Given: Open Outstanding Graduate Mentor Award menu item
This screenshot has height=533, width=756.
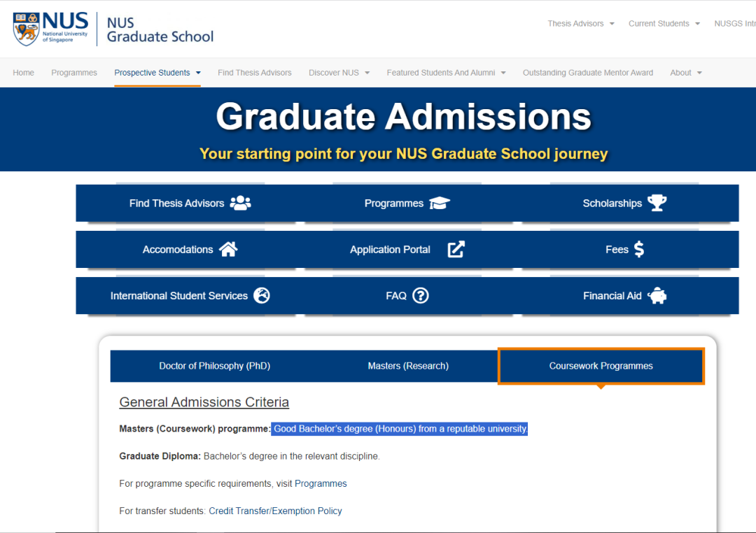Looking at the screenshot, I should [x=588, y=73].
